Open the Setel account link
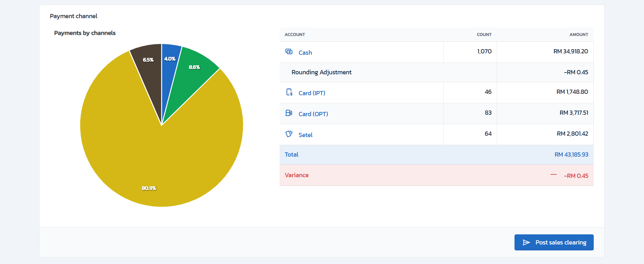This screenshot has width=644, height=264. [x=305, y=135]
